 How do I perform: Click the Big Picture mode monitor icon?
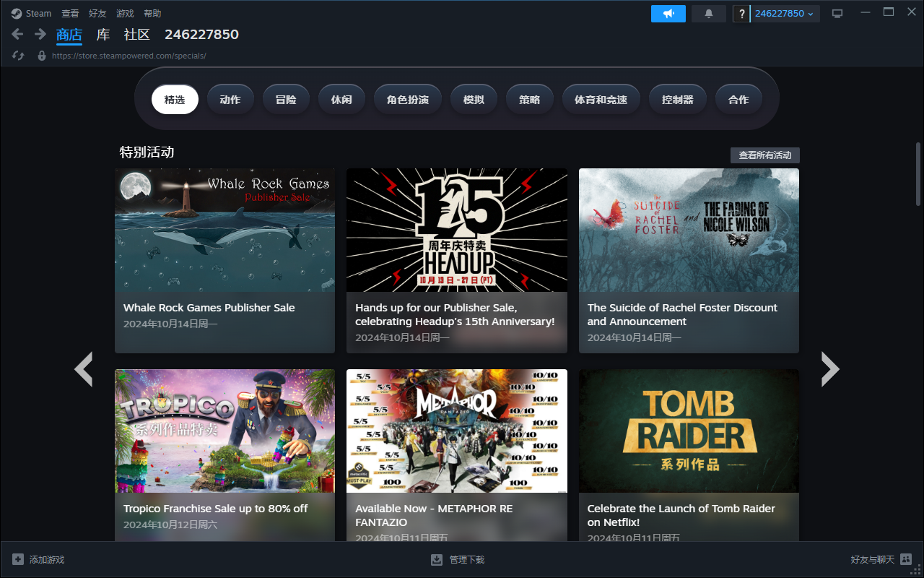pos(837,14)
